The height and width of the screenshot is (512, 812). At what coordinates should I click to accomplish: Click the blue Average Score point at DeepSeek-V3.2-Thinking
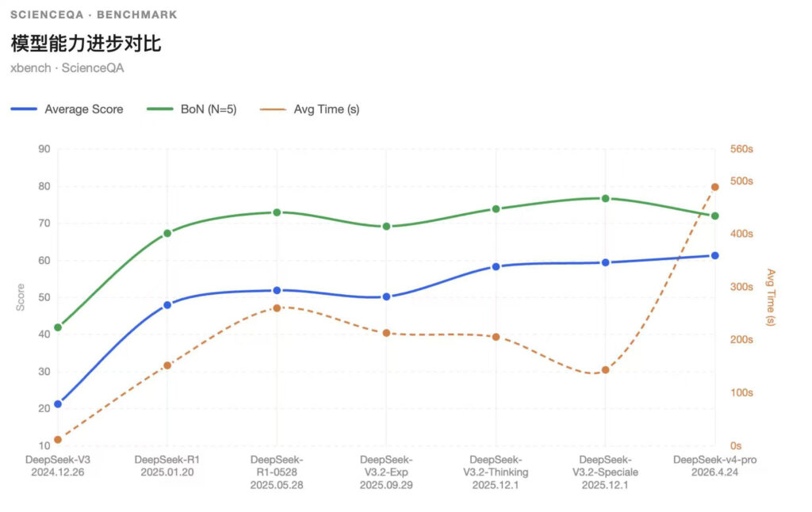coord(496,266)
